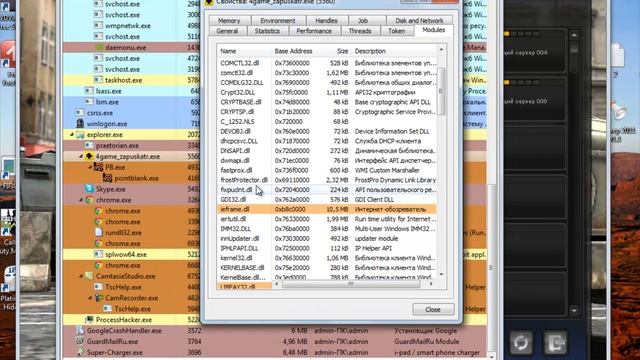Click the CamRecorder.exe process icon

[x=98, y=298]
